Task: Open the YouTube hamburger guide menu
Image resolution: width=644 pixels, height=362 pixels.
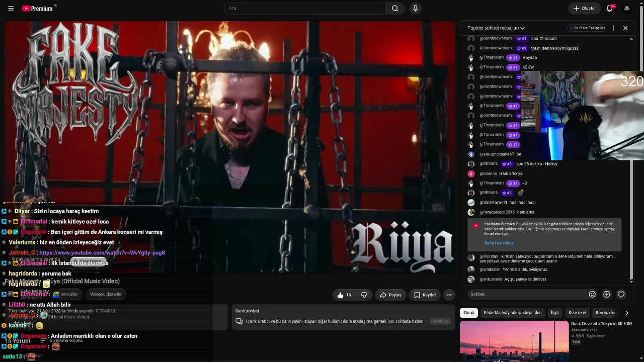Action: pos(11,9)
